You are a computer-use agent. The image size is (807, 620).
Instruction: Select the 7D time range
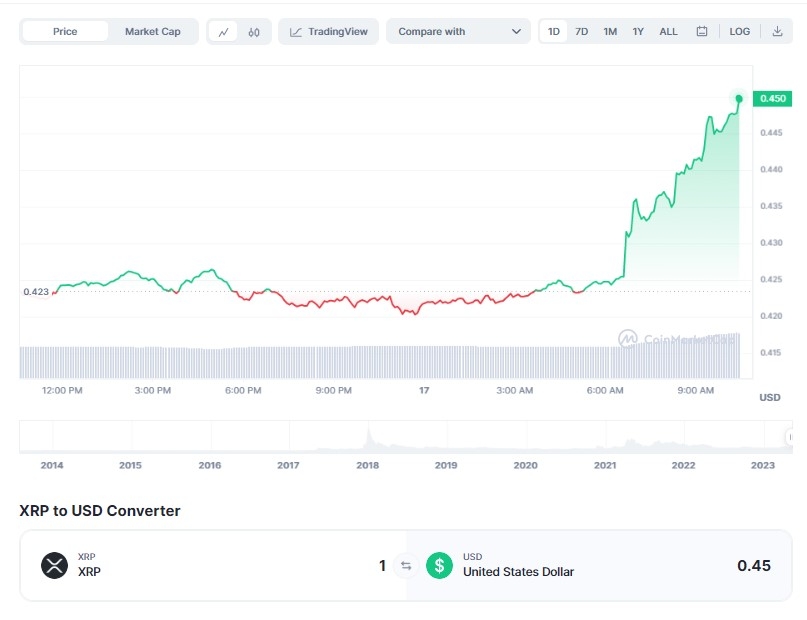(x=582, y=31)
